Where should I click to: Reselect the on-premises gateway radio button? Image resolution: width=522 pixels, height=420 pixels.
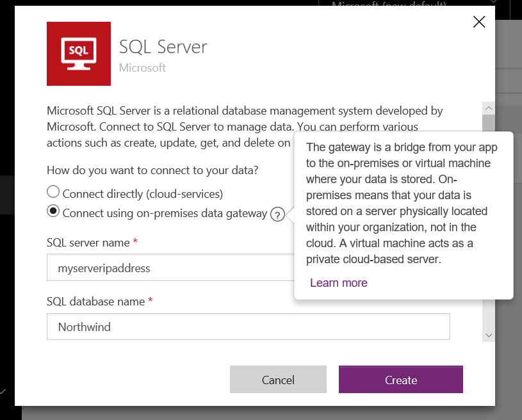[53, 211]
